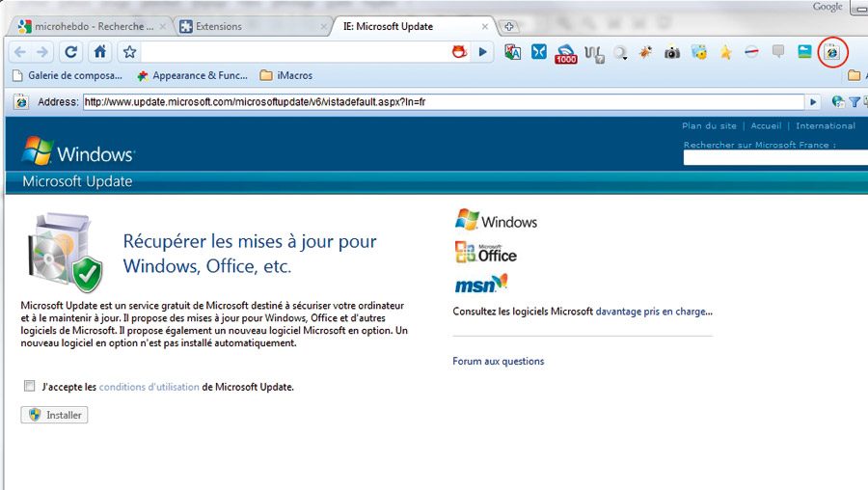Check the J'accepte les conditions checkbox
Screen dimensions: 868x490
coord(29,386)
